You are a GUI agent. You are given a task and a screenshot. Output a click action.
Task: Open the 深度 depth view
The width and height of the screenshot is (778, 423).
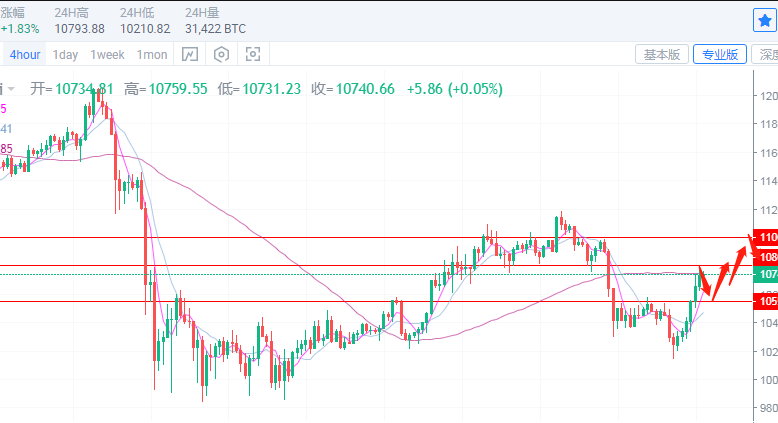(x=767, y=55)
